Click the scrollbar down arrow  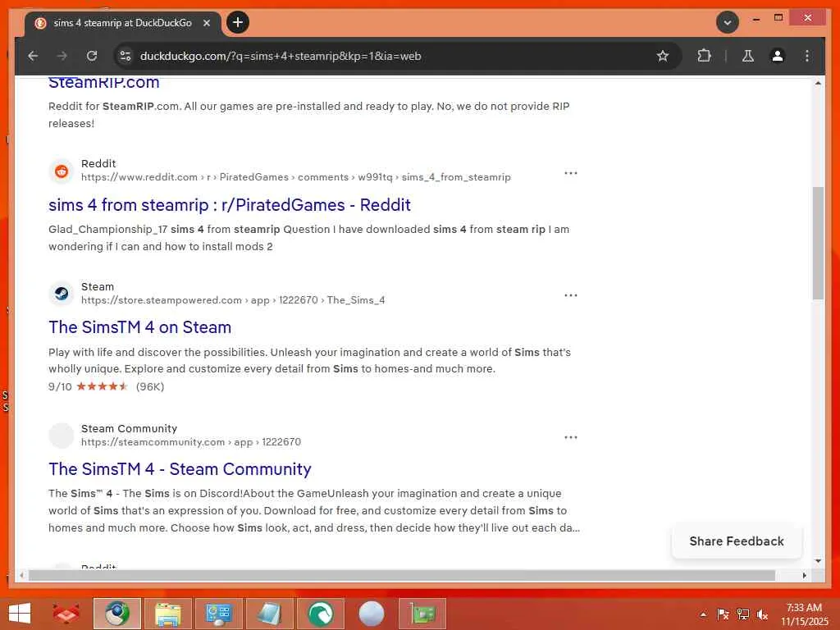coord(818,561)
